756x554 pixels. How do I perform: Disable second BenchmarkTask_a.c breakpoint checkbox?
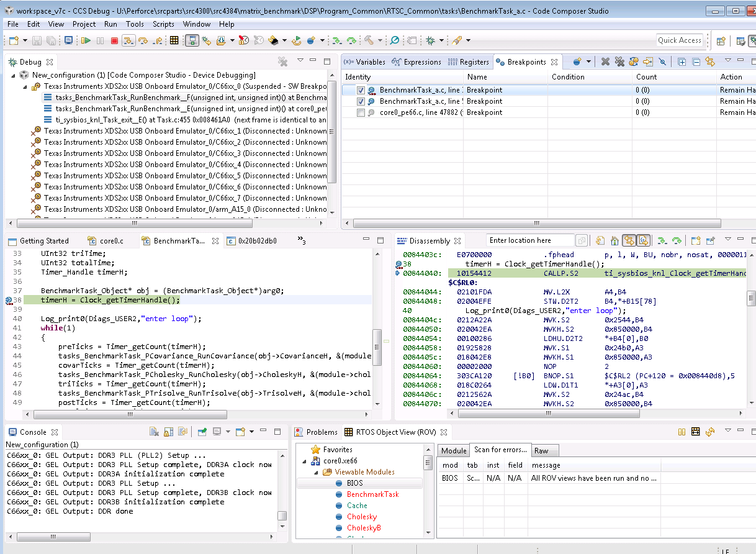(x=361, y=101)
